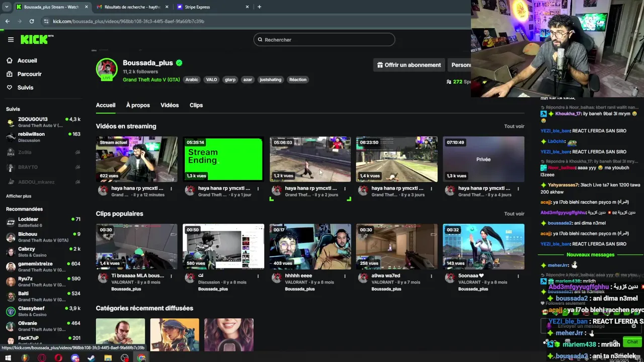644x362 pixels.
Task: Open ZGOUGOU13 channel in sidebar
Action: pos(43,122)
